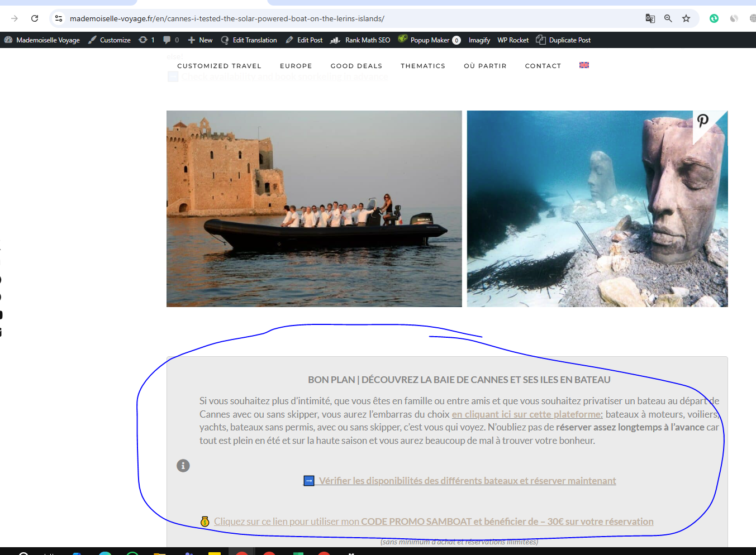This screenshot has width=756, height=555.
Task: Open the underwater statue photo
Action: pos(597,209)
